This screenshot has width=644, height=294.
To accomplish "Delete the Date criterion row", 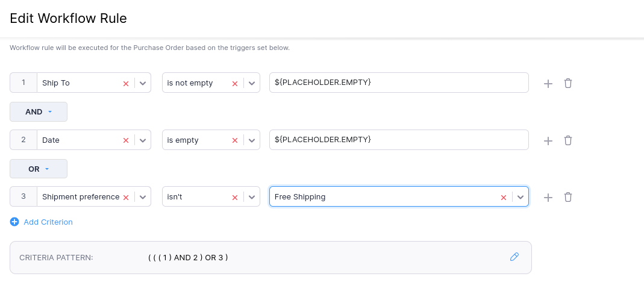I will pos(567,140).
